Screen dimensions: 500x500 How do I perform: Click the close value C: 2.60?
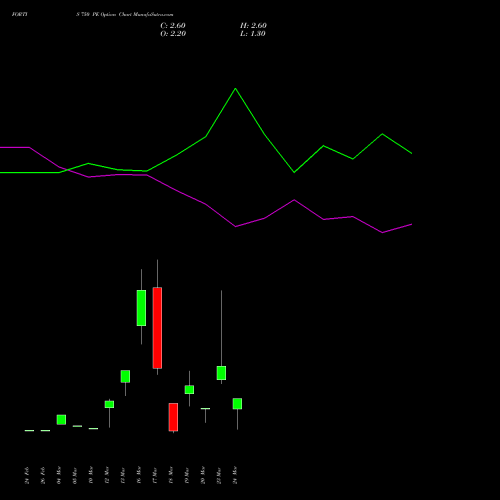click(173, 26)
